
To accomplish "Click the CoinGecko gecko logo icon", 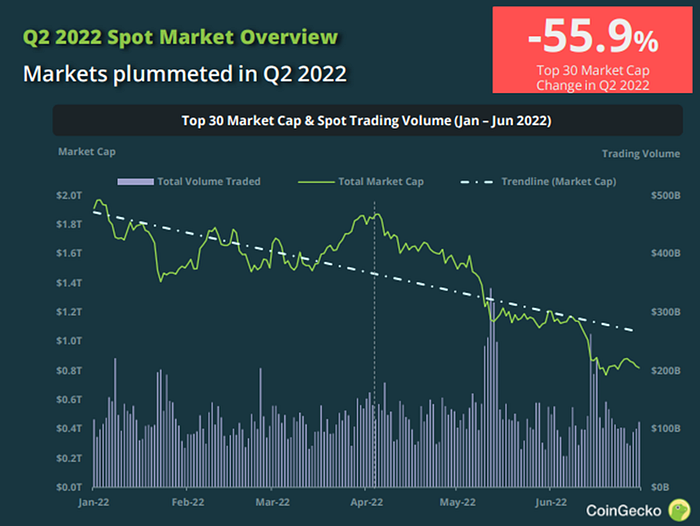I will pyautogui.click(x=679, y=510).
